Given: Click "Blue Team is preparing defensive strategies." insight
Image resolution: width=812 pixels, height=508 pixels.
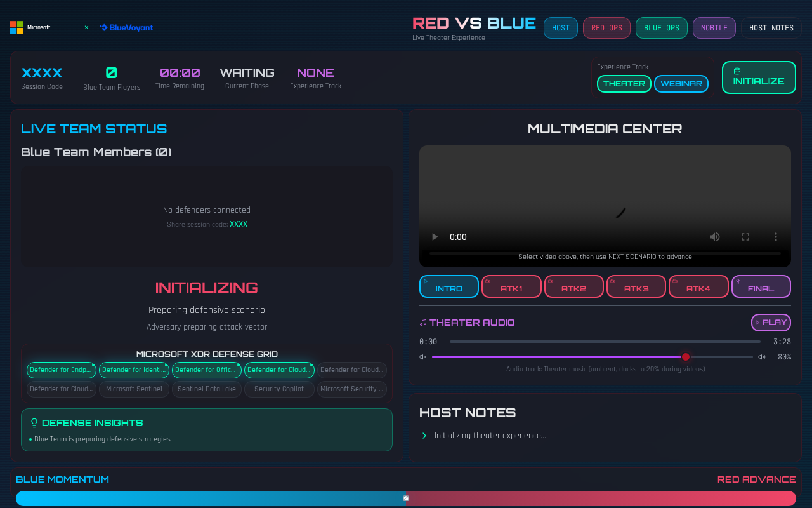Looking at the screenshot, I should point(103,439).
